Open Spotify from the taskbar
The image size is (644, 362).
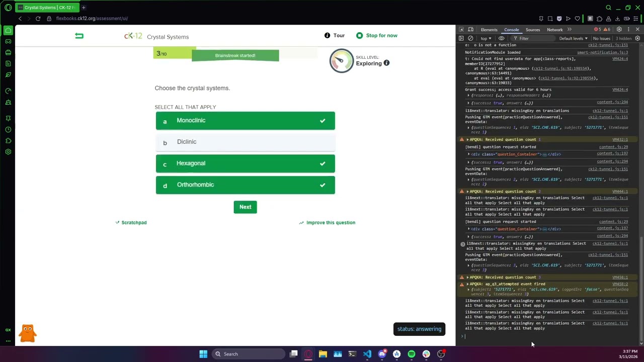tap(412, 354)
